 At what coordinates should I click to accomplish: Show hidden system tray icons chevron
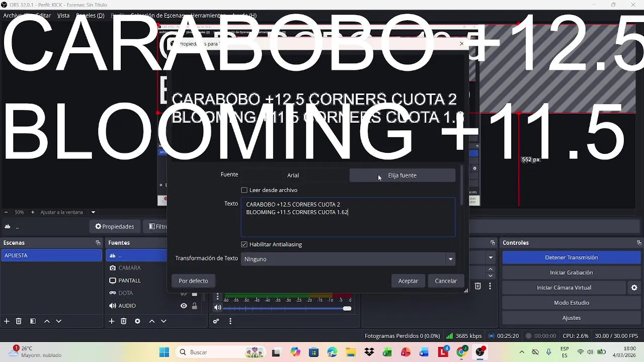click(x=522, y=352)
